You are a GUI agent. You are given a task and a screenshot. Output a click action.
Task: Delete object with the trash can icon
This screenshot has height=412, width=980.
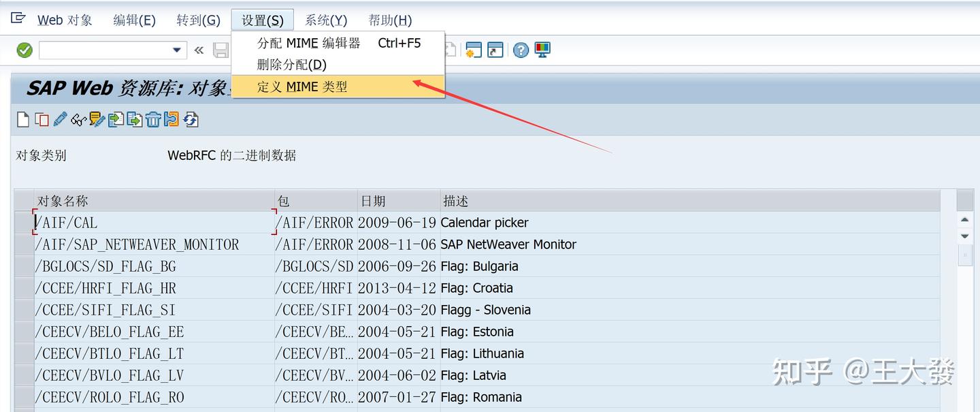153,119
